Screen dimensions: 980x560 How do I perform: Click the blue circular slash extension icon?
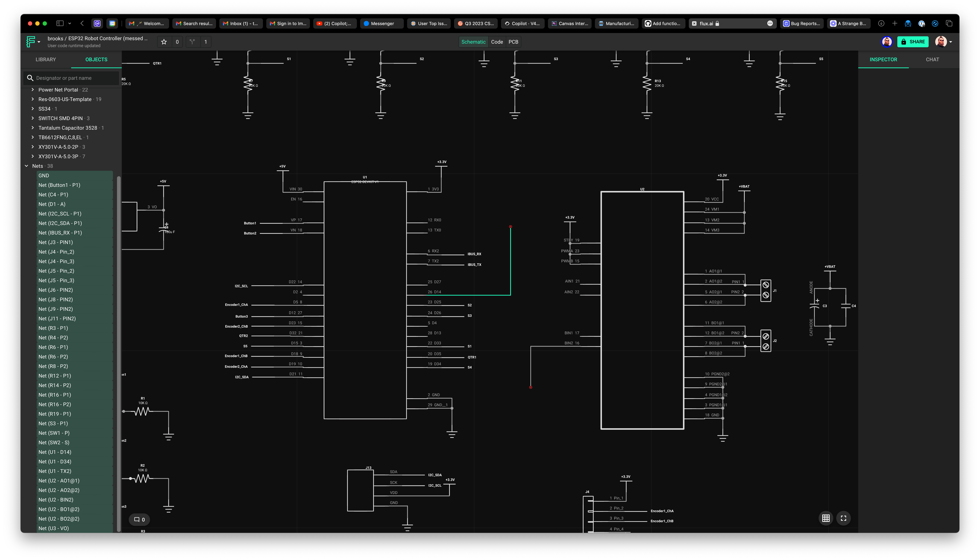(x=935, y=23)
